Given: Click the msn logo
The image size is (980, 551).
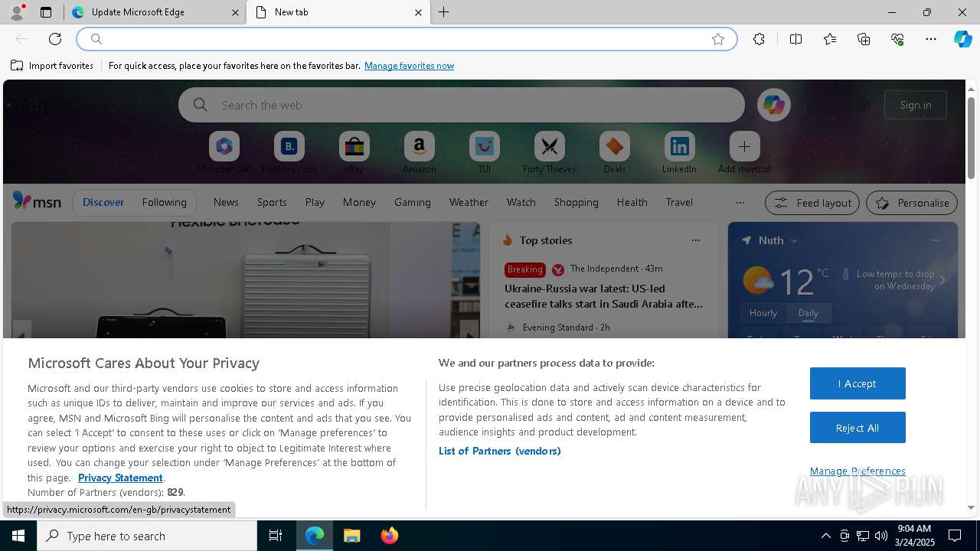Looking at the screenshot, I should (37, 201).
